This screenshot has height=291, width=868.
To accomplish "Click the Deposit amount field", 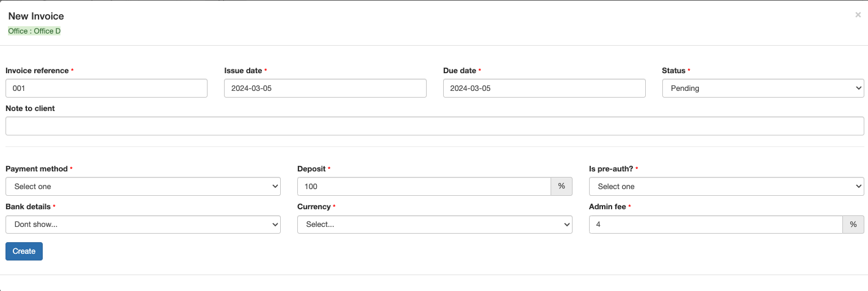I will (x=424, y=187).
